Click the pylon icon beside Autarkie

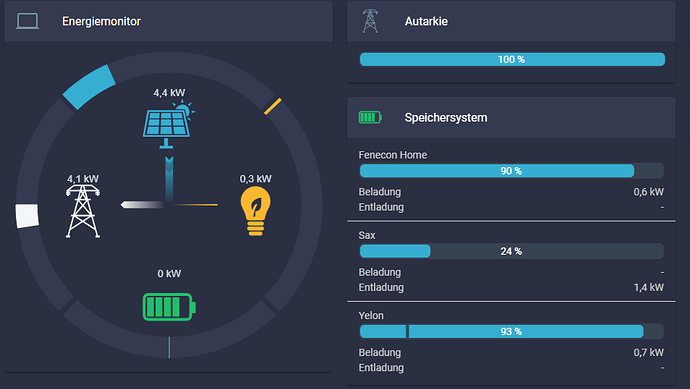tap(370, 21)
